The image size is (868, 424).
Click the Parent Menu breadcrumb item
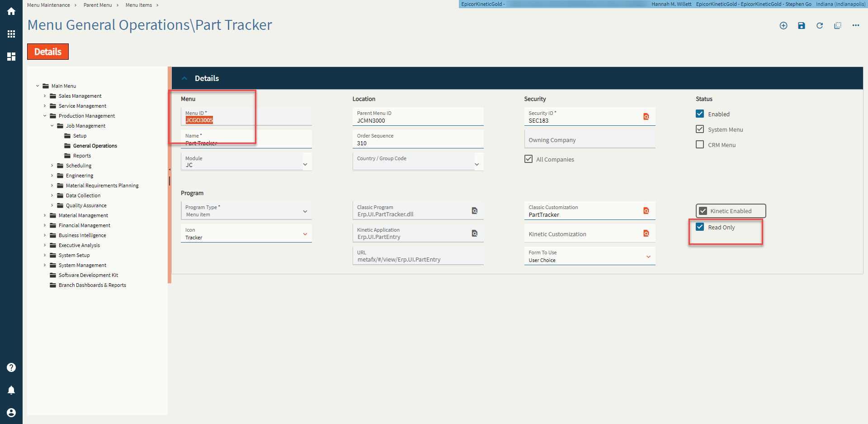(98, 5)
